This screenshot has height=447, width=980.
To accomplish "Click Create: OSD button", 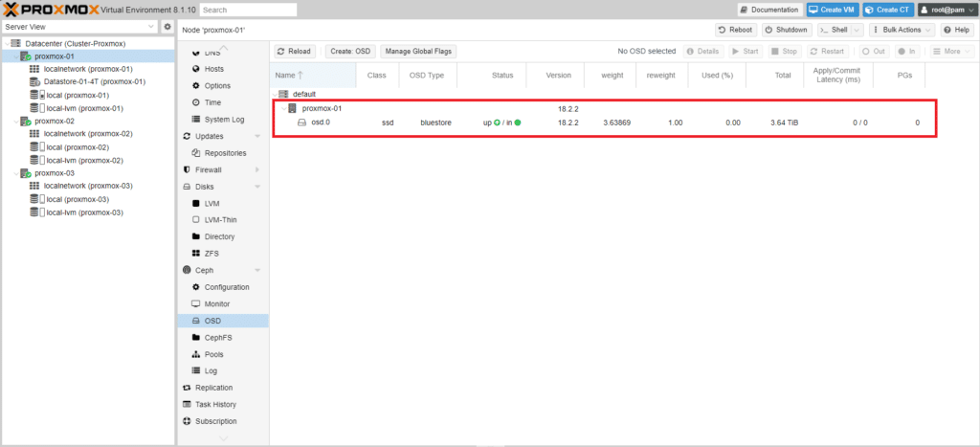I will [x=350, y=52].
